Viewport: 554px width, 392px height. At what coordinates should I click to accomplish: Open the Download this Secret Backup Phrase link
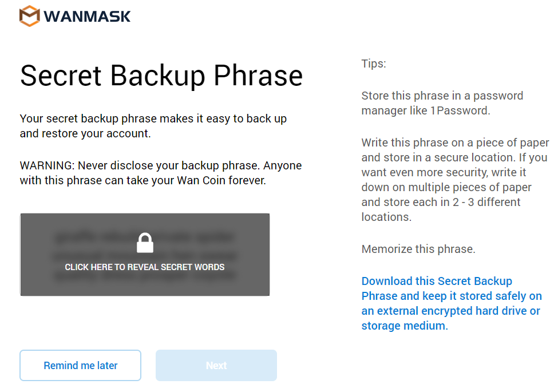[x=452, y=303]
